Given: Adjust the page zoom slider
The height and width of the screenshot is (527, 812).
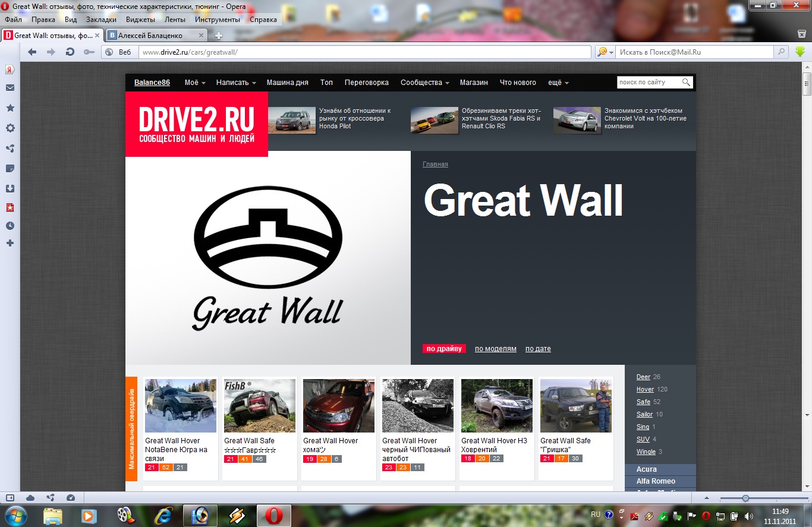Looking at the screenshot, I should pos(745,498).
